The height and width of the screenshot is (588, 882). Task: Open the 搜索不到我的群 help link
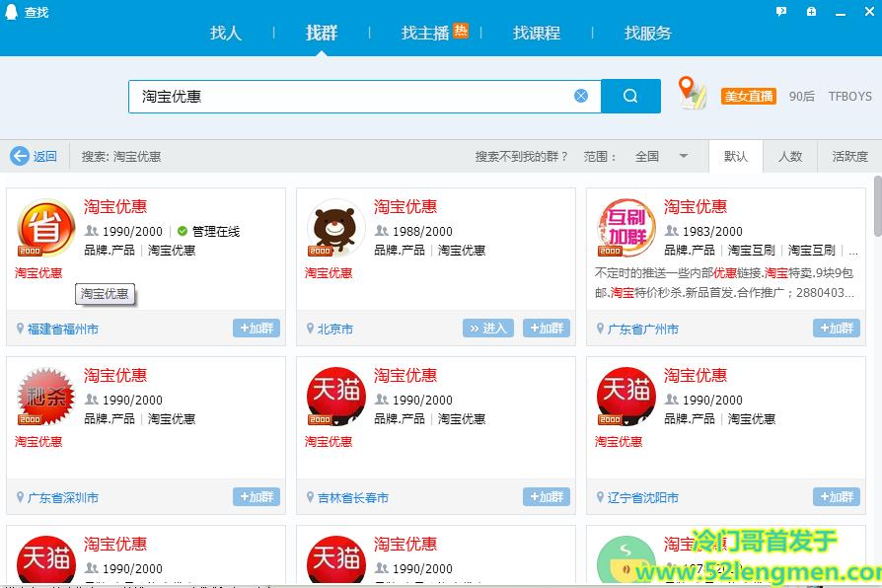[x=522, y=156]
